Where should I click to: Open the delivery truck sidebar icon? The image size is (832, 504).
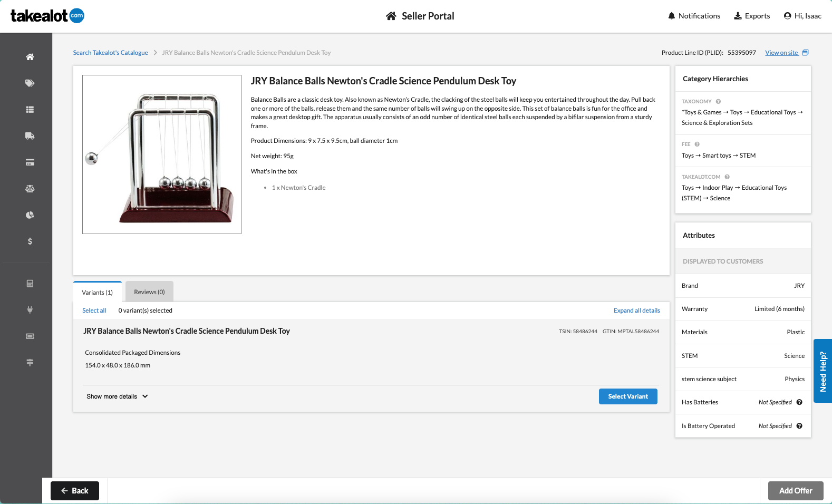[x=30, y=136]
